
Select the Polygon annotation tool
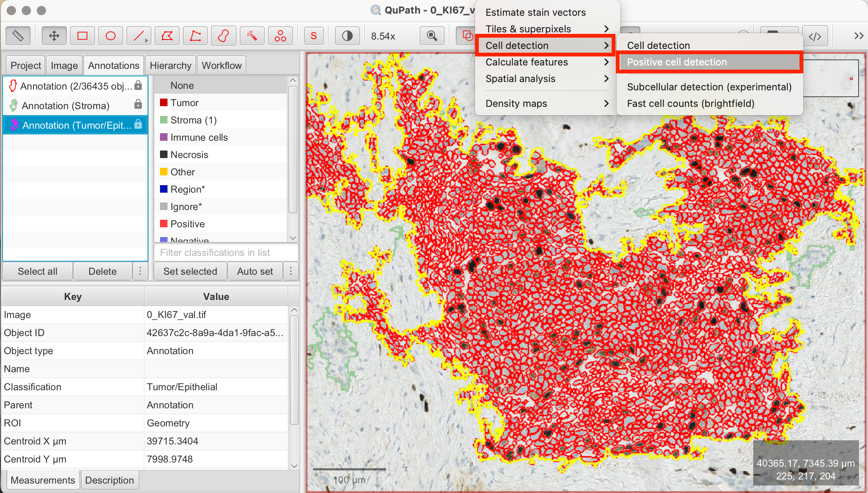point(167,36)
